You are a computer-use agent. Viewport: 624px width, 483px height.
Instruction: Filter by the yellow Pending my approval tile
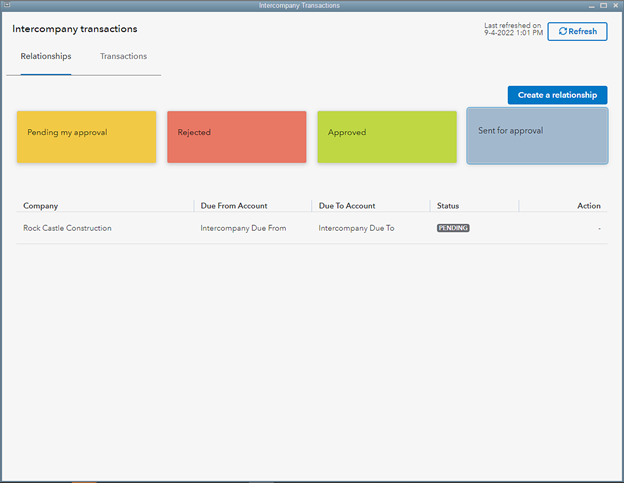(86, 137)
